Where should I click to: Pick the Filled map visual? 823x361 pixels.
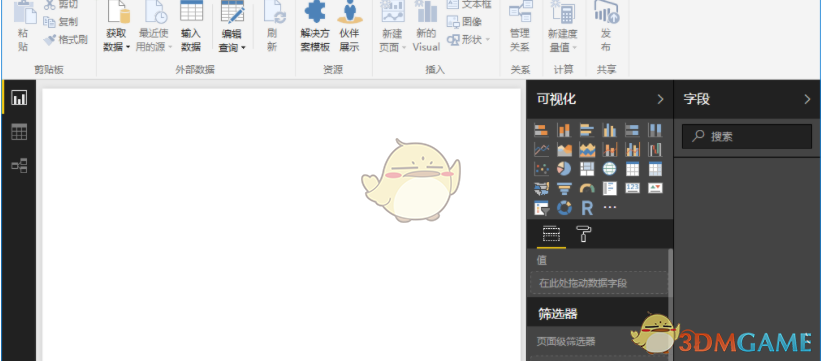(541, 188)
